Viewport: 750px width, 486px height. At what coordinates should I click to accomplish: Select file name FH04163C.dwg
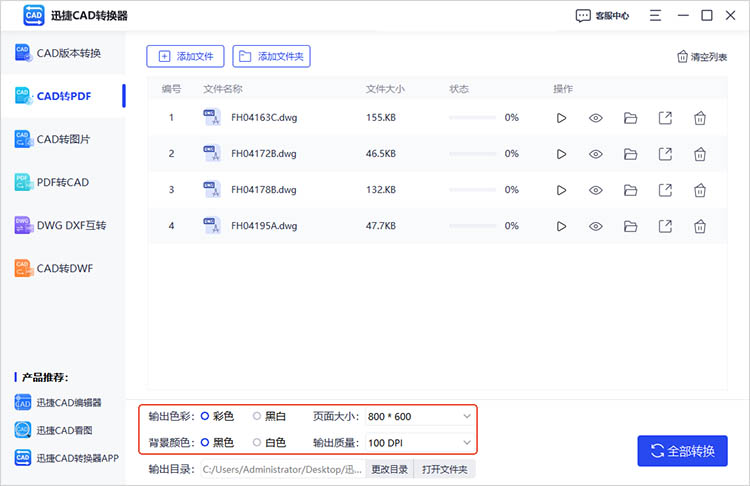click(264, 118)
